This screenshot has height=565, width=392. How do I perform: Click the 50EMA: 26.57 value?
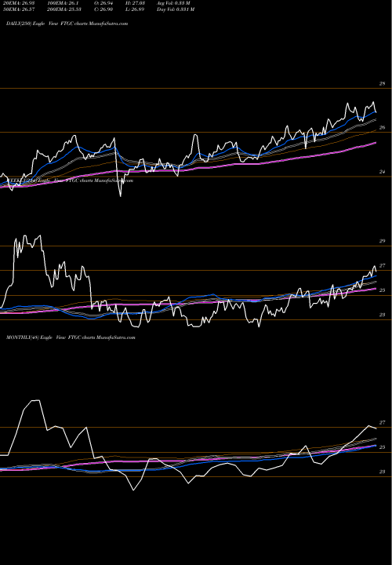click(x=17, y=9)
